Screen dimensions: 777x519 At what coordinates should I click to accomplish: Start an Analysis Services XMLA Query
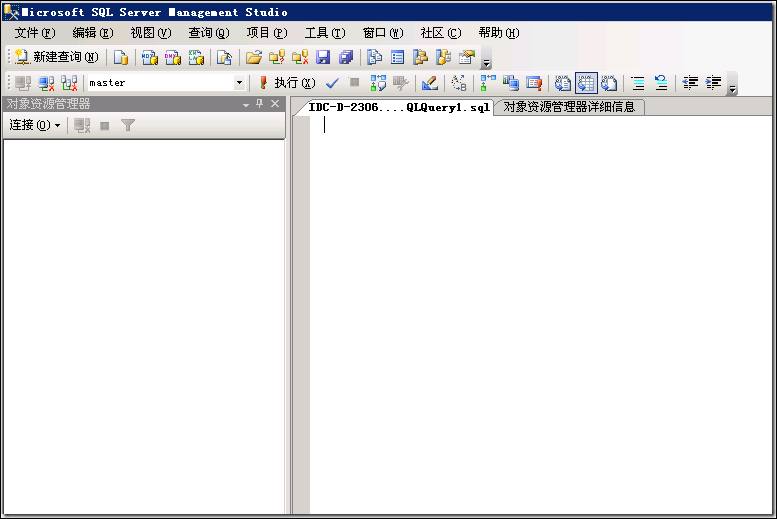click(x=196, y=57)
